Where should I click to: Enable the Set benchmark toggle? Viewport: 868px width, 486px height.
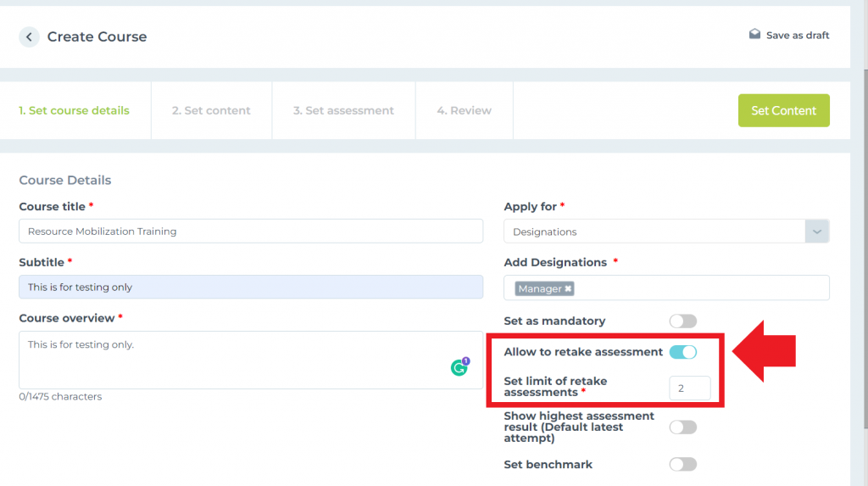pos(682,464)
